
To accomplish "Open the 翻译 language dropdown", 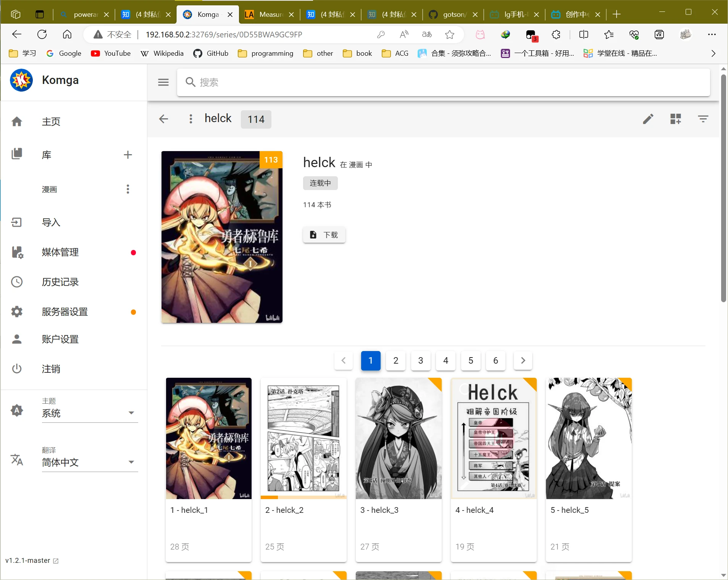I will (x=90, y=462).
